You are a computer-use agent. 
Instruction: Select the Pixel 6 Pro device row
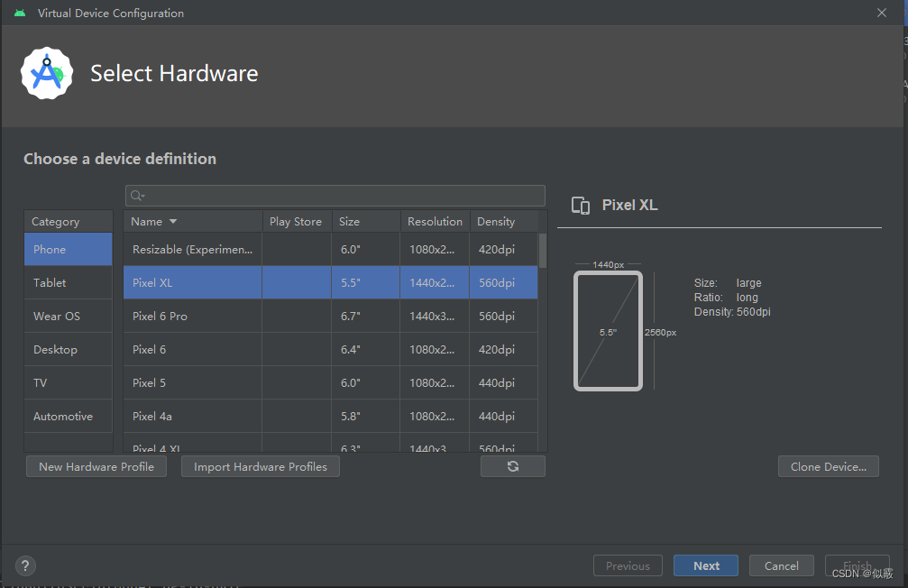click(x=331, y=317)
